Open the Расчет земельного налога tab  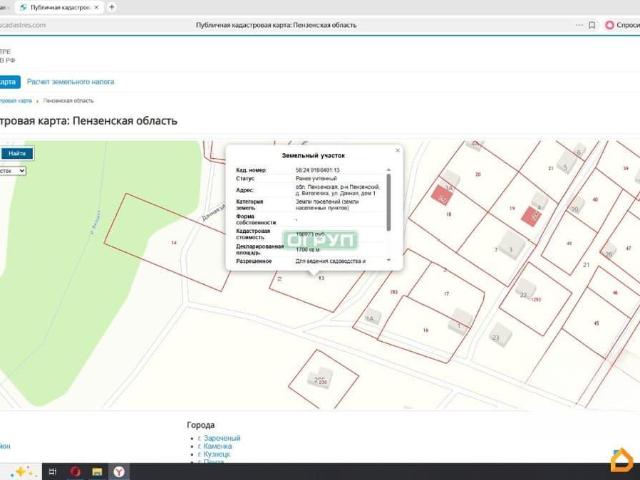pyautogui.click(x=71, y=82)
